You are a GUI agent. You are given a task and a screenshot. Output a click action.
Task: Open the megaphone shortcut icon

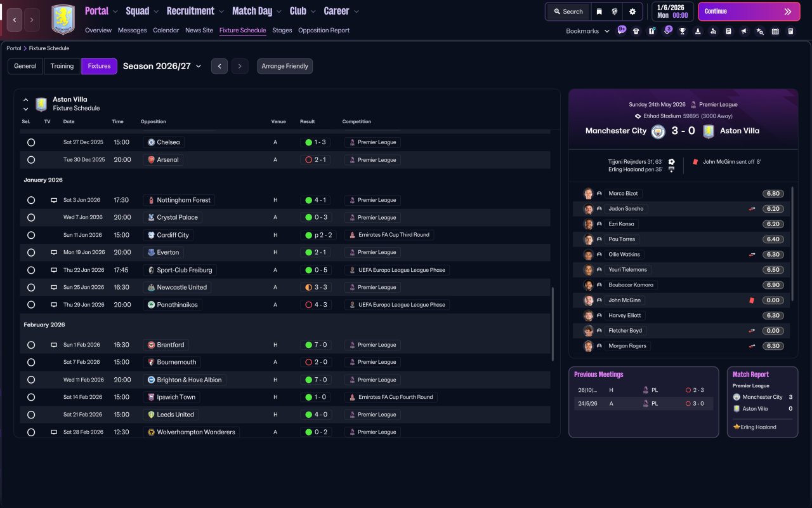pos(744,31)
